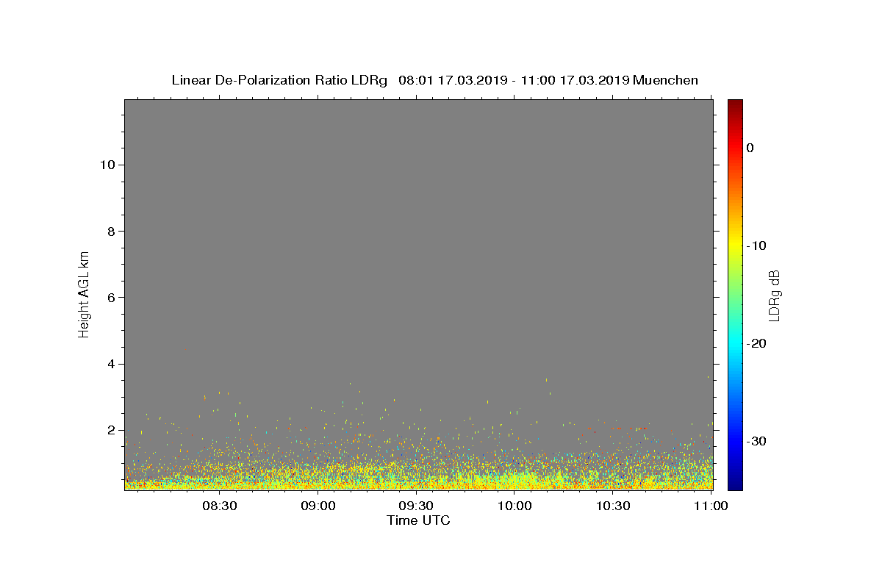Click the Time UTC axis label

click(418, 520)
